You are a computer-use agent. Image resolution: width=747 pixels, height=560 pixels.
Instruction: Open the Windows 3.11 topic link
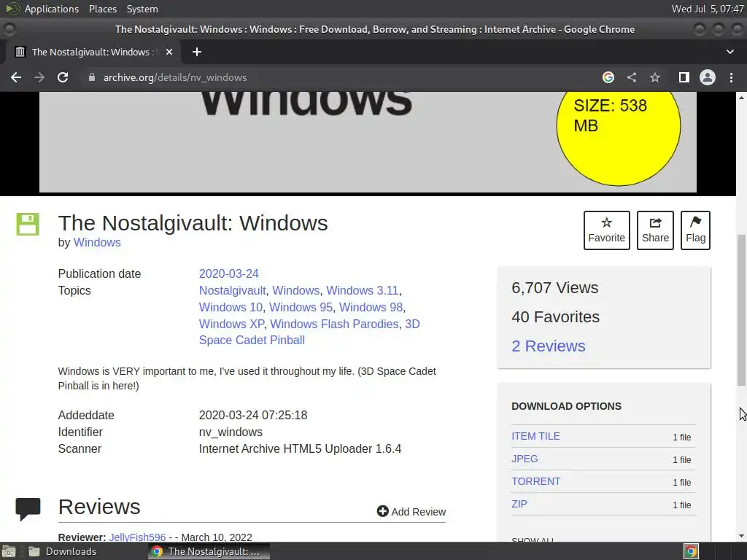coord(362,290)
